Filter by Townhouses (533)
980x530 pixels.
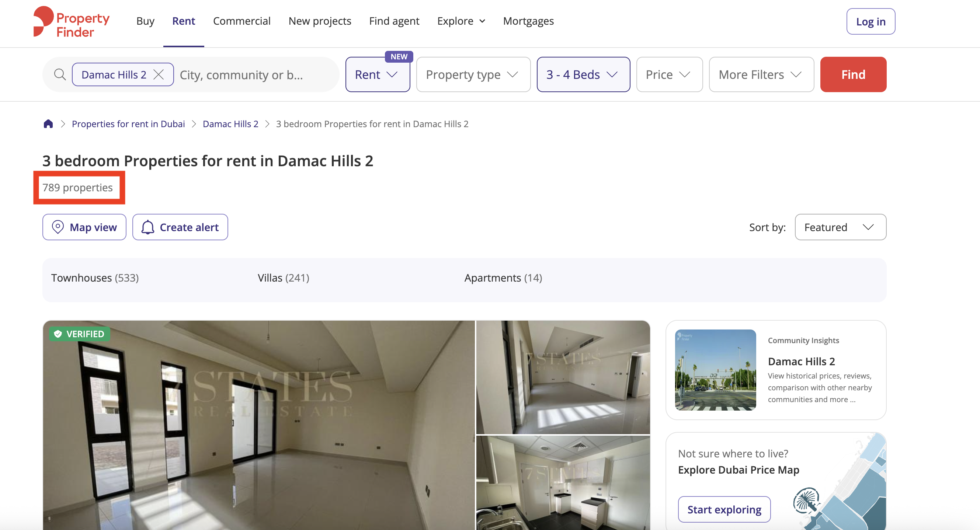click(x=95, y=278)
